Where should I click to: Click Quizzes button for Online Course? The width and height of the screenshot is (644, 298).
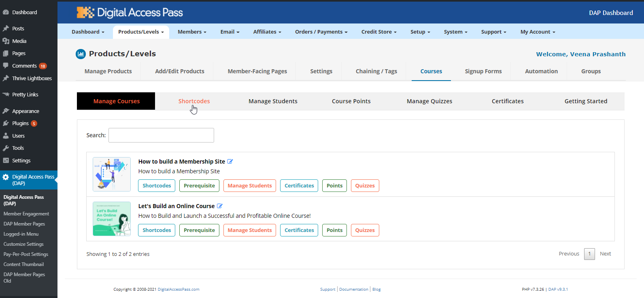[365, 230]
